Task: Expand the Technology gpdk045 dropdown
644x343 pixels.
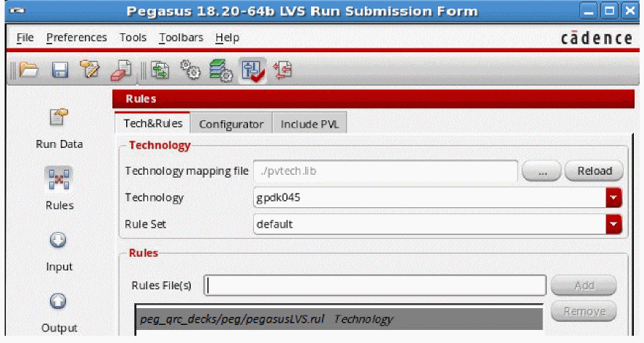Action: (614, 197)
